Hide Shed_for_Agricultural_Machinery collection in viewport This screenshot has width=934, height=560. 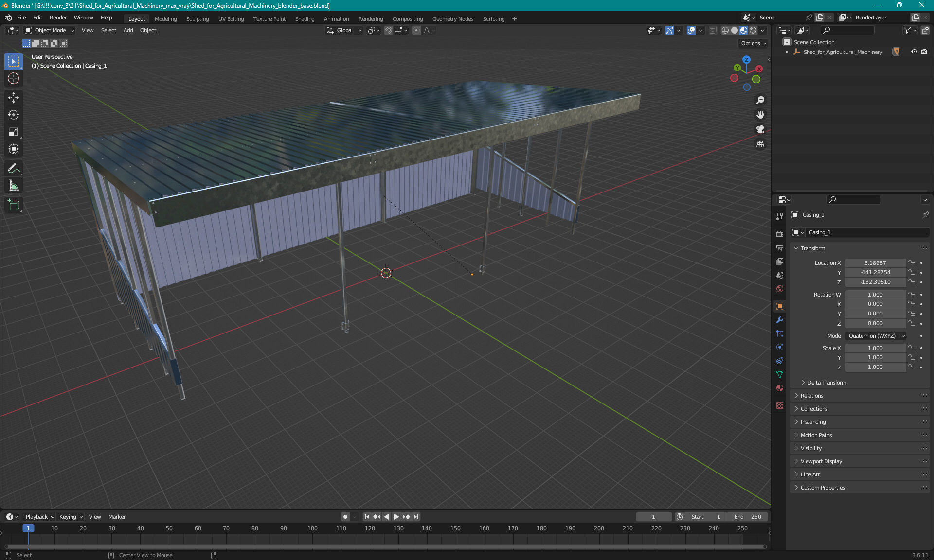914,52
